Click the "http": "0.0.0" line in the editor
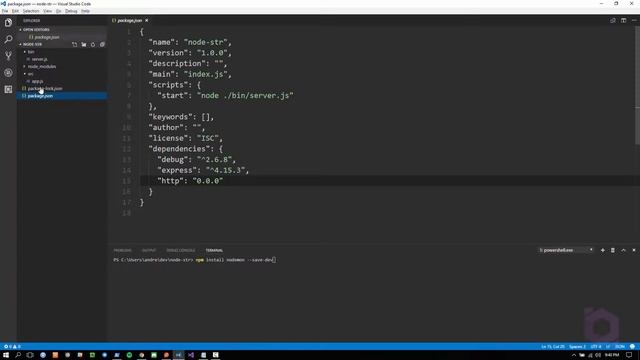Image resolution: width=640 pixels, height=360 pixels. click(x=190, y=181)
